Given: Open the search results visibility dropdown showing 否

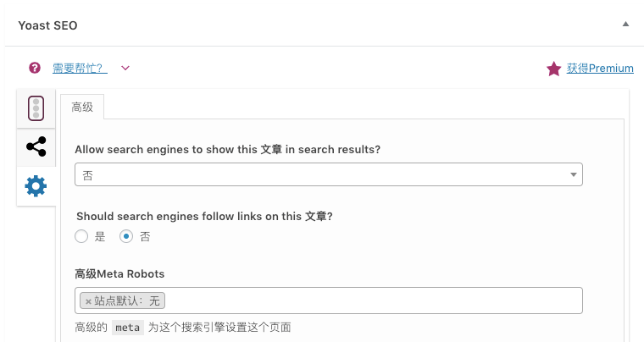Looking at the screenshot, I should click(x=329, y=174).
